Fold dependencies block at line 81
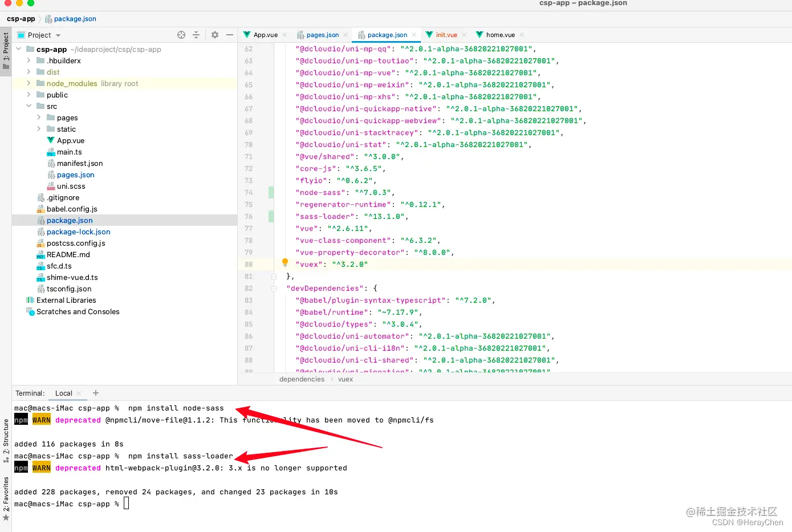 pyautogui.click(x=274, y=276)
